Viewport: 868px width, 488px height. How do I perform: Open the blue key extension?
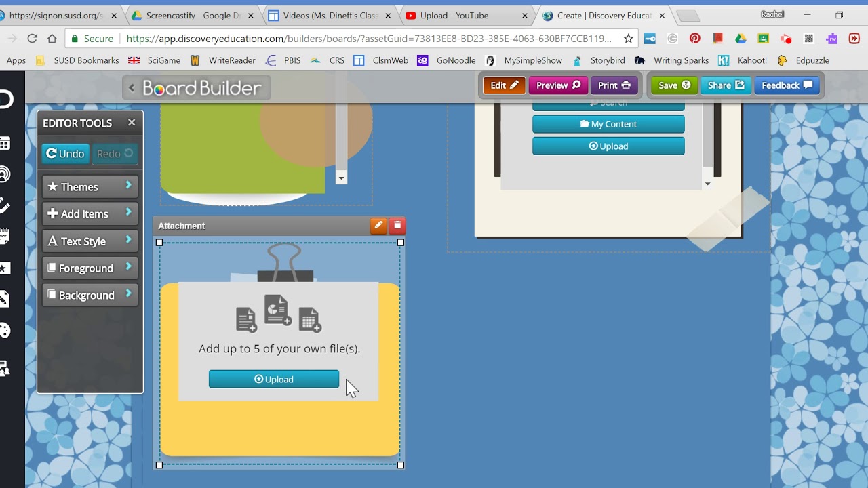tap(650, 39)
